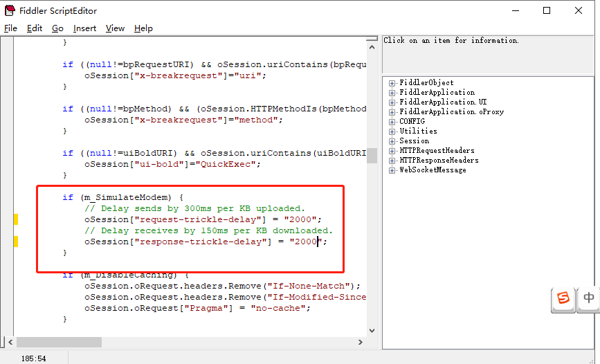Viewport: 600px width, 364px height.
Task: Click the "Click on an item for information" pane
Action: [x=488, y=55]
